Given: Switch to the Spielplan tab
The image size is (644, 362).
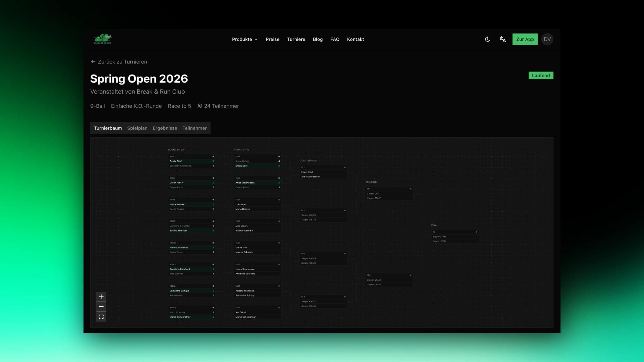Looking at the screenshot, I should (x=137, y=128).
